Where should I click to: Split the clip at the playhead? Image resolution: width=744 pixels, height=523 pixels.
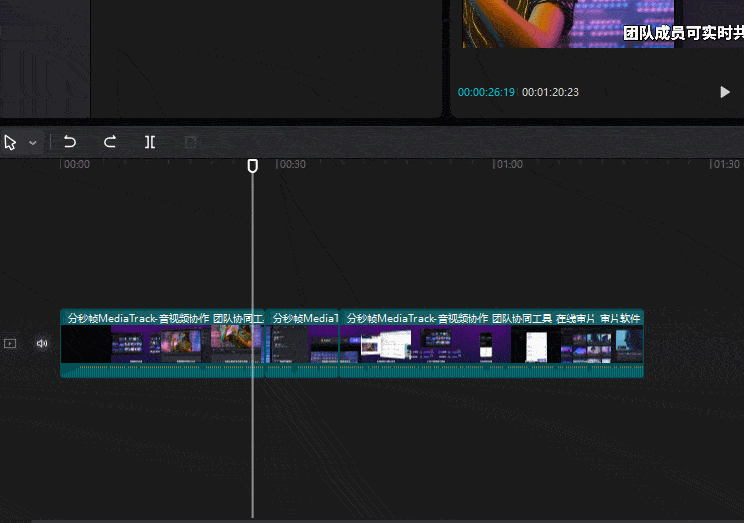150,142
